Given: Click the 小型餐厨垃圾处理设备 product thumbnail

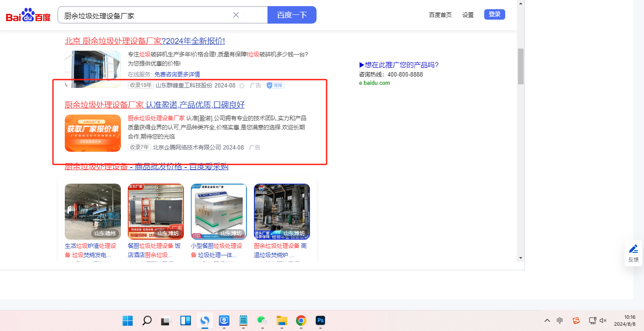Looking at the screenshot, I should click(x=218, y=212).
